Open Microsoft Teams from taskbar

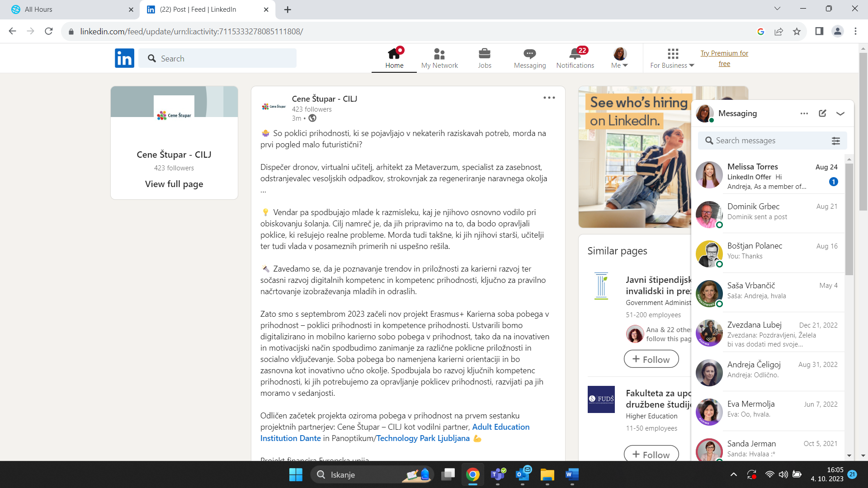pos(498,475)
